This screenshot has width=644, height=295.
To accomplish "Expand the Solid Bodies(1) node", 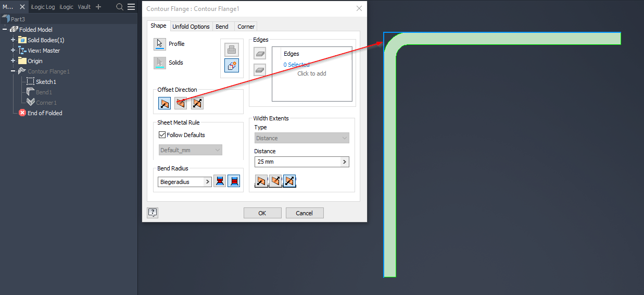I will pos(13,40).
